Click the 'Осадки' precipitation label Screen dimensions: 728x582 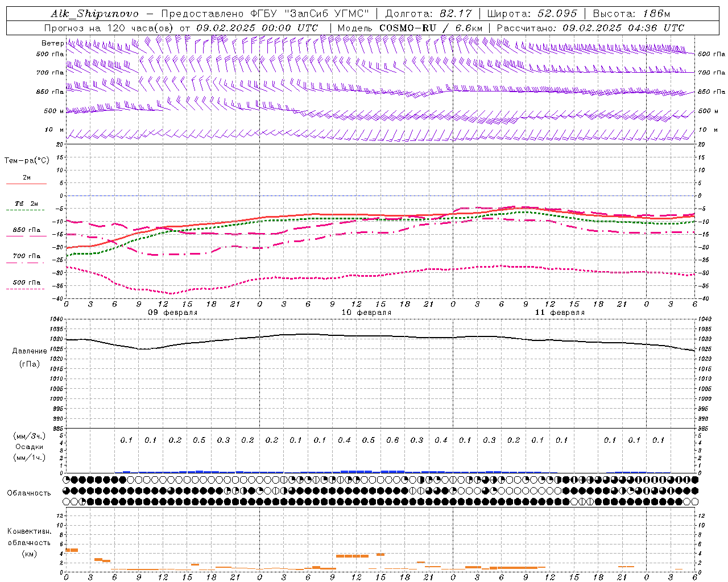(x=30, y=447)
